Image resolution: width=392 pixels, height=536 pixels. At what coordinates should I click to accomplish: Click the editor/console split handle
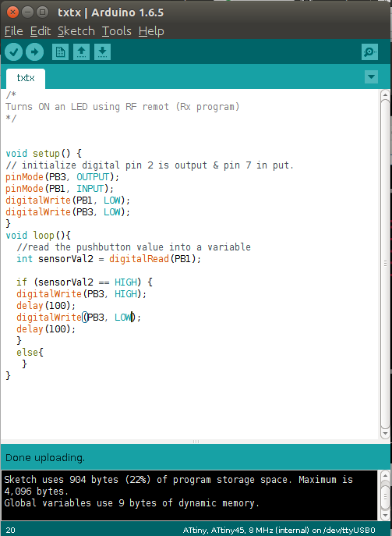tap(196, 442)
